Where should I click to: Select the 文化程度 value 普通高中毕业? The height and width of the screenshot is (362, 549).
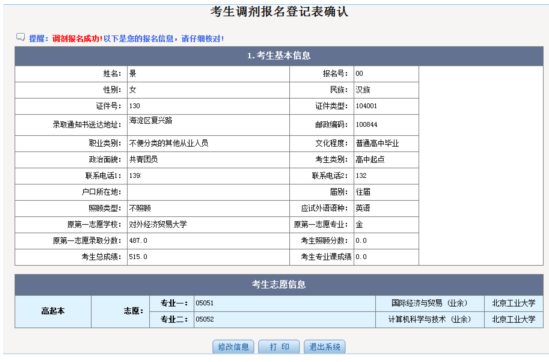pos(377,143)
